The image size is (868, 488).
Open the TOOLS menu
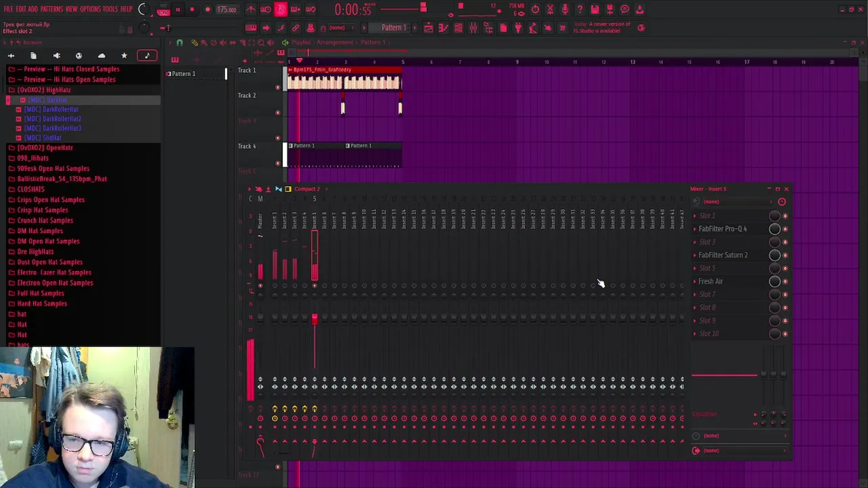click(x=111, y=9)
